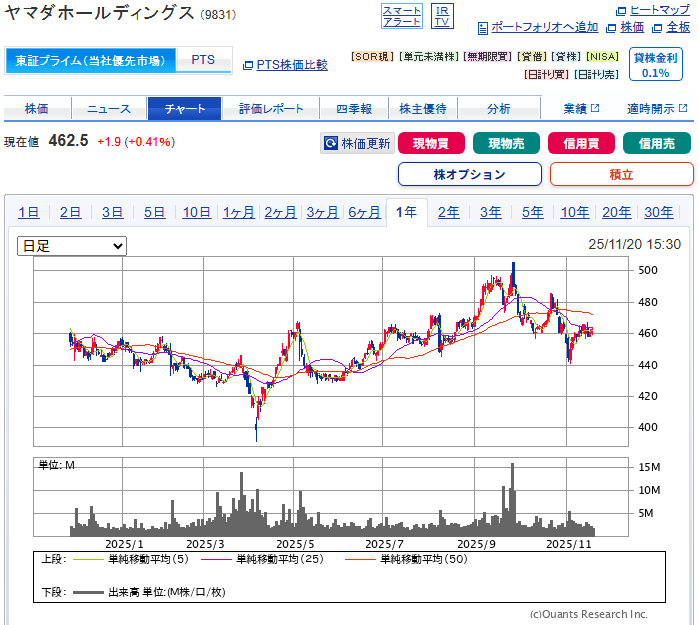699x625 pixels.
Task: Select the 2日 chart period
Action: (70, 212)
